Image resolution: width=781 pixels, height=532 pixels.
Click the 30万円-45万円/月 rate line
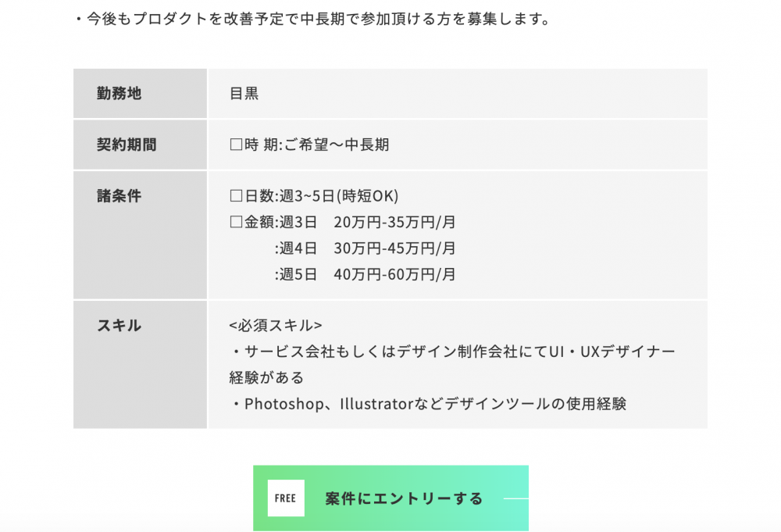pos(394,248)
